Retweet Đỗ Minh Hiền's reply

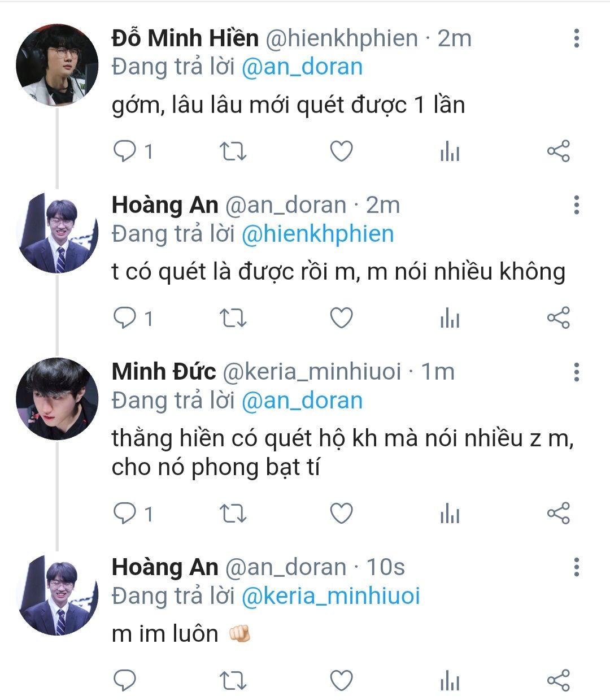(x=232, y=151)
